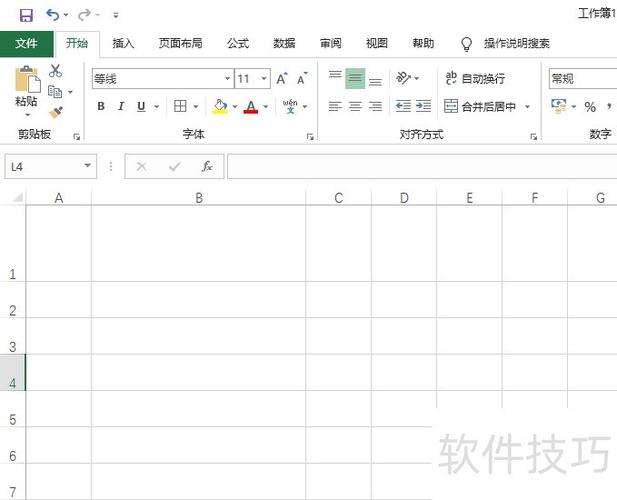Click the 操作说明搜索 search box

click(x=517, y=43)
